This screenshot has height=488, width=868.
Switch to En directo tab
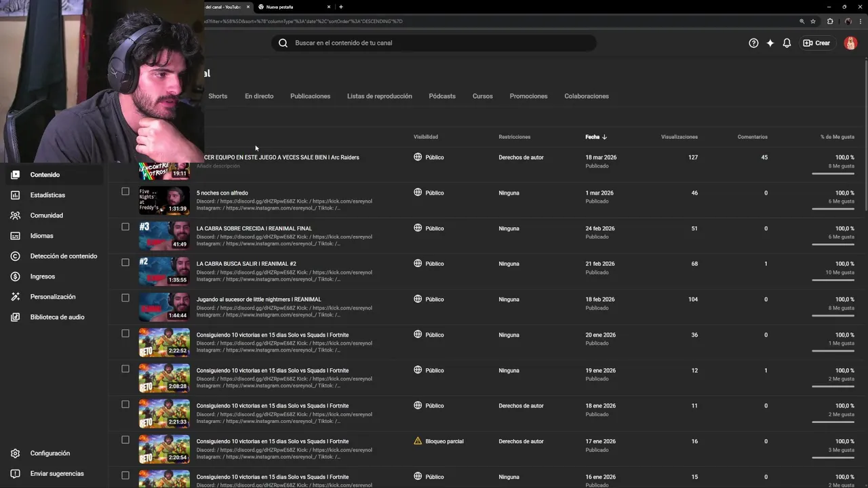(259, 96)
